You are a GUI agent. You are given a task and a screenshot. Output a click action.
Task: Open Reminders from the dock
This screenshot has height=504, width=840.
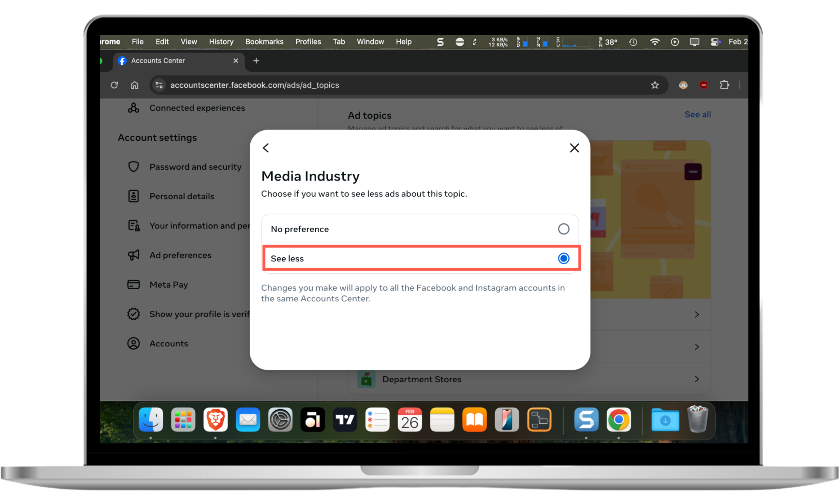pyautogui.click(x=377, y=420)
